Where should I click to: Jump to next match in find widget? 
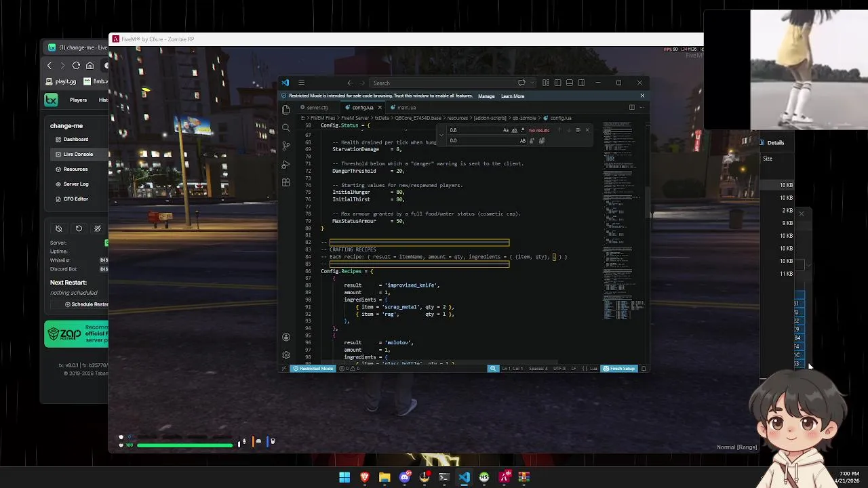tap(569, 130)
